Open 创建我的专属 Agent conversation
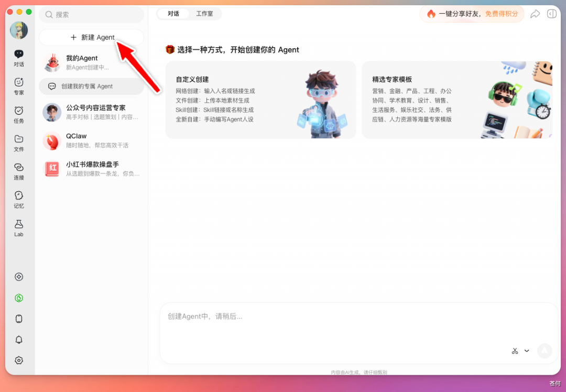 point(91,86)
